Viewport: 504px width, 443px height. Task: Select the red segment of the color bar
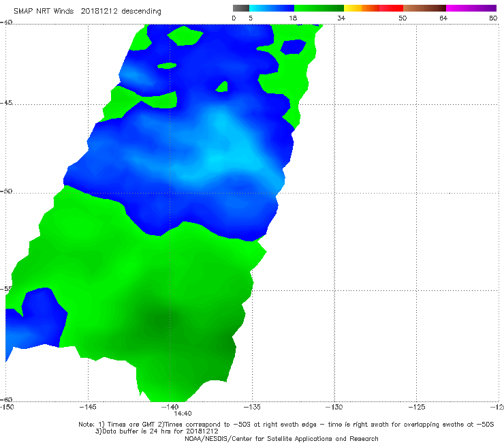391,8
